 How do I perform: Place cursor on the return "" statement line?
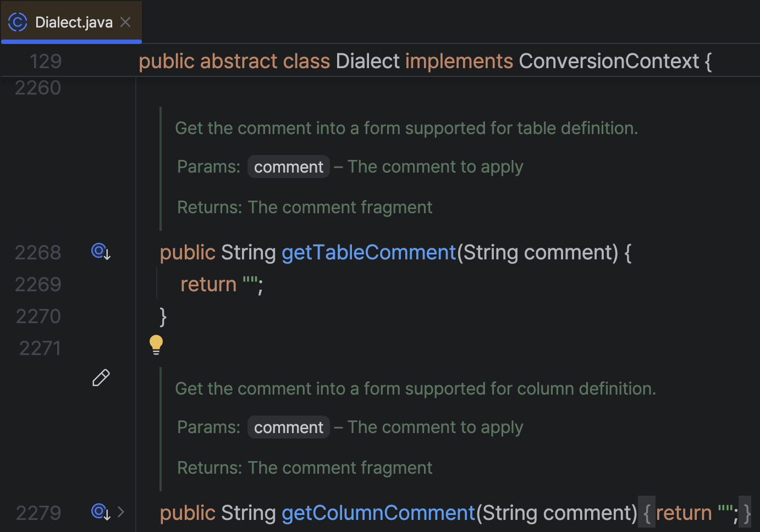click(222, 284)
